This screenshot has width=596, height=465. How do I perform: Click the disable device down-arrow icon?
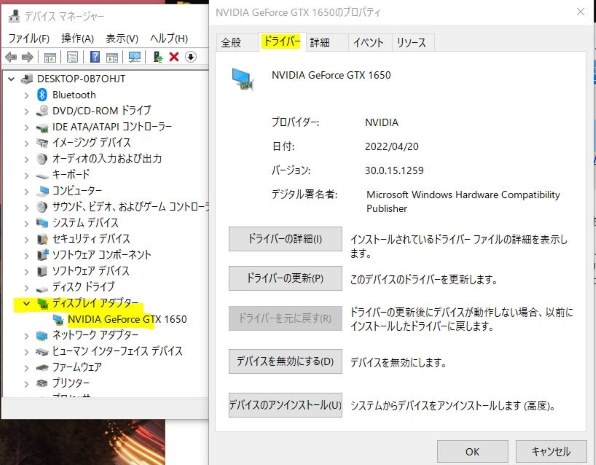(x=191, y=57)
